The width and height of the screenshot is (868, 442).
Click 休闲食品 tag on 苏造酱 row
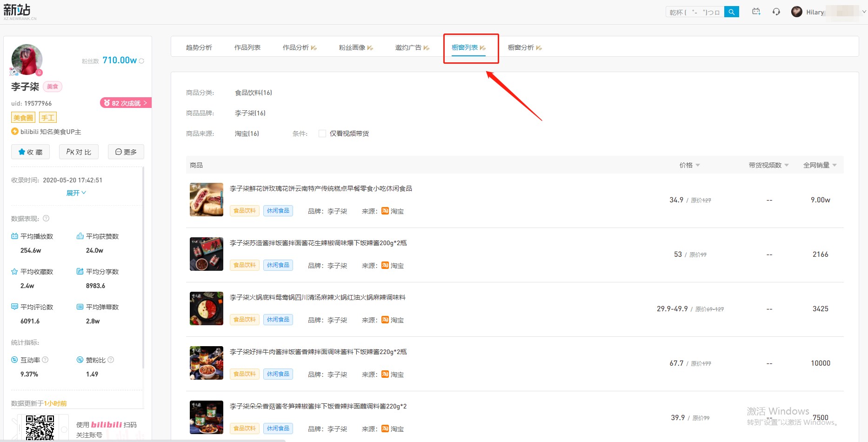point(278,265)
